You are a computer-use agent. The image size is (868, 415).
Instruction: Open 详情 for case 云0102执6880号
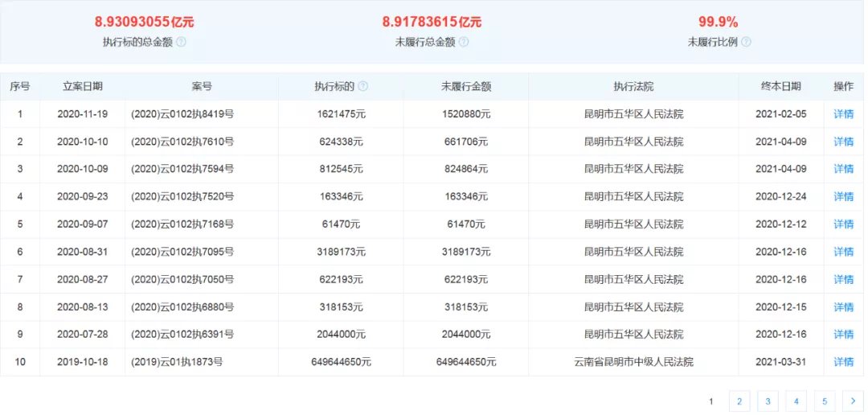tap(844, 307)
